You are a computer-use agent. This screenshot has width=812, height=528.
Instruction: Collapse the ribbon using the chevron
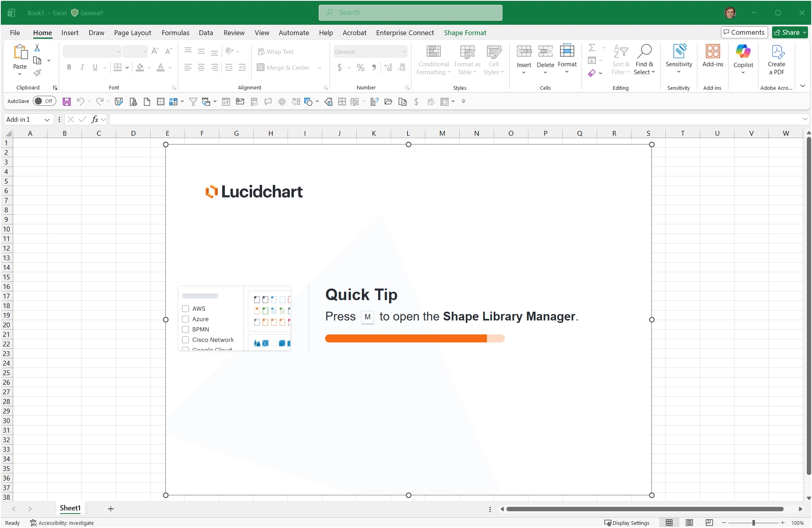tap(802, 86)
